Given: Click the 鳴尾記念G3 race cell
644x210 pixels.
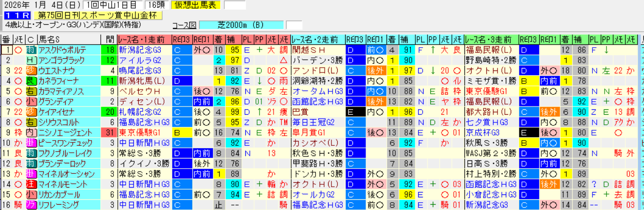Looking at the screenshot, I should point(144,70).
